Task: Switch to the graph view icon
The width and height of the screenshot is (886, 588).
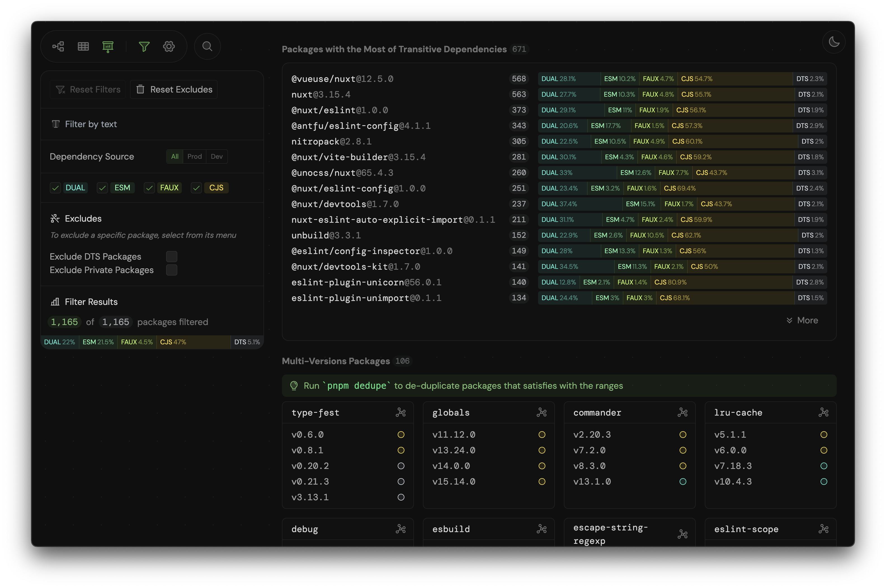Action: 58,46
